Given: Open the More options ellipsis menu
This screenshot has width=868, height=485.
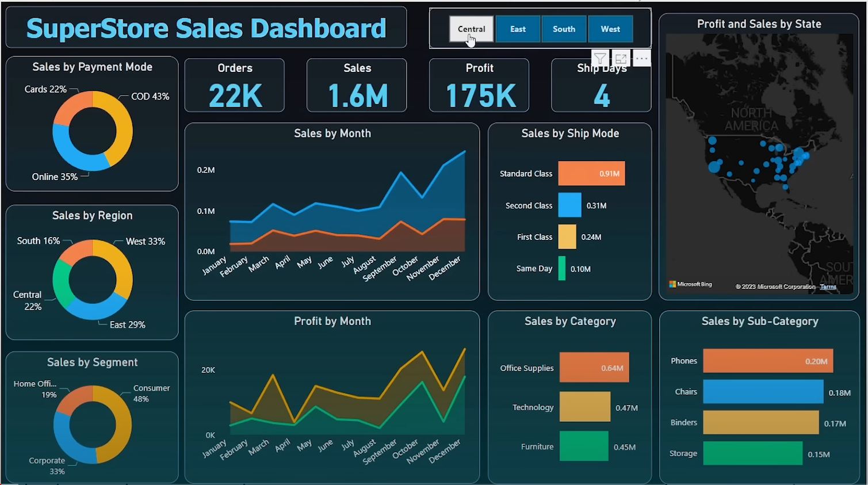Looking at the screenshot, I should coord(641,59).
